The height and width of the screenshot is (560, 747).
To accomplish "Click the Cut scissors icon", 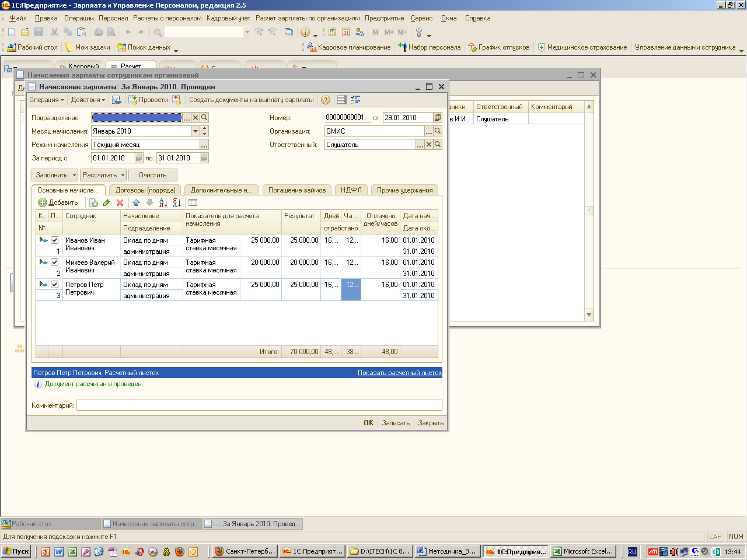I will [x=55, y=32].
